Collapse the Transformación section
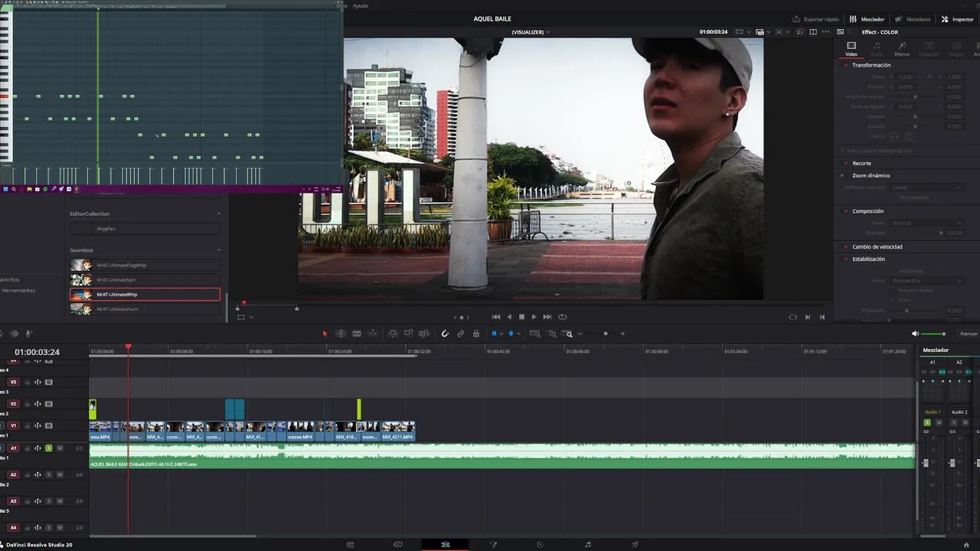 pyautogui.click(x=871, y=65)
